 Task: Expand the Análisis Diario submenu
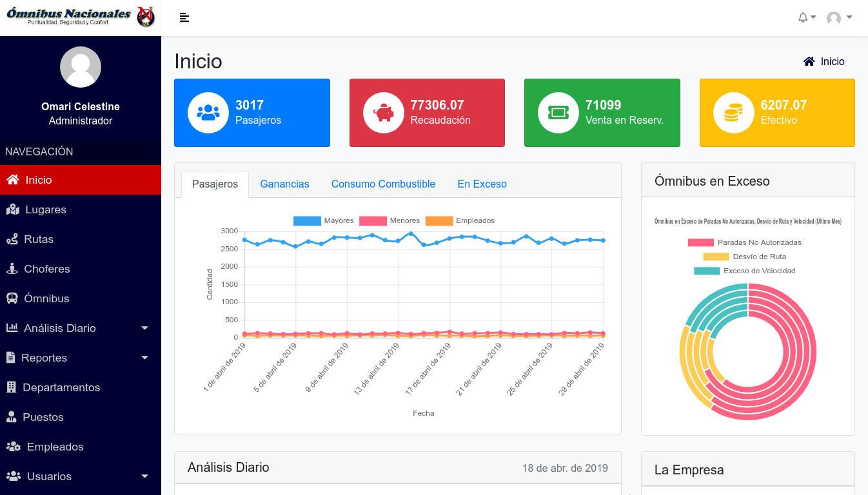pos(144,328)
